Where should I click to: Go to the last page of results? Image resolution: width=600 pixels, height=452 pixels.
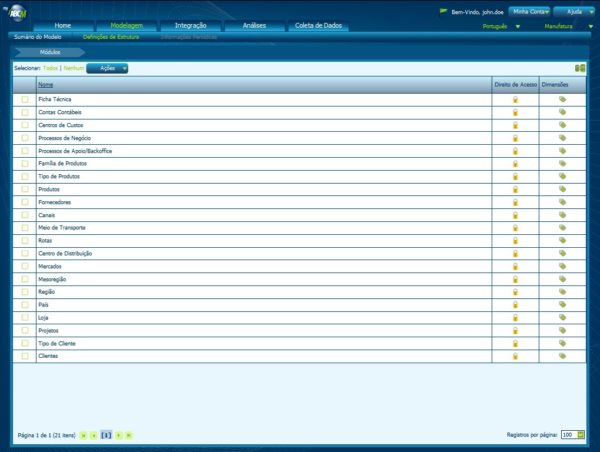click(x=129, y=435)
